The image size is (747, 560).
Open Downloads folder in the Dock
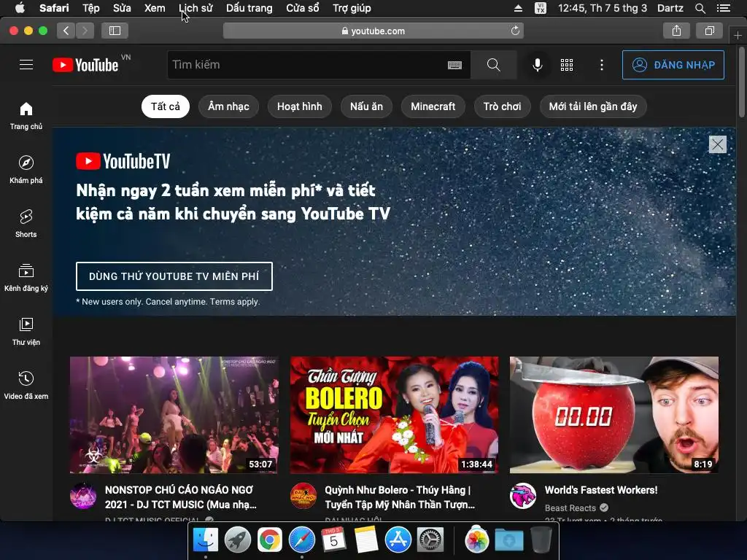(x=508, y=540)
